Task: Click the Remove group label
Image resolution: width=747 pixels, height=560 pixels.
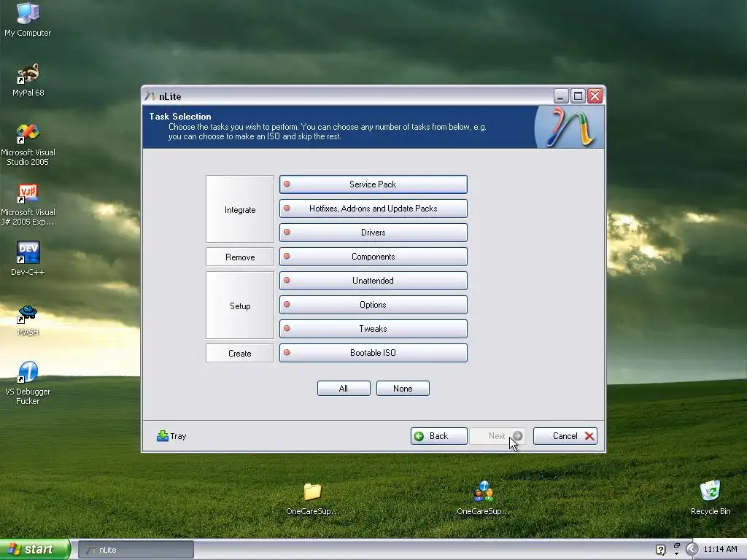Action: point(240,257)
